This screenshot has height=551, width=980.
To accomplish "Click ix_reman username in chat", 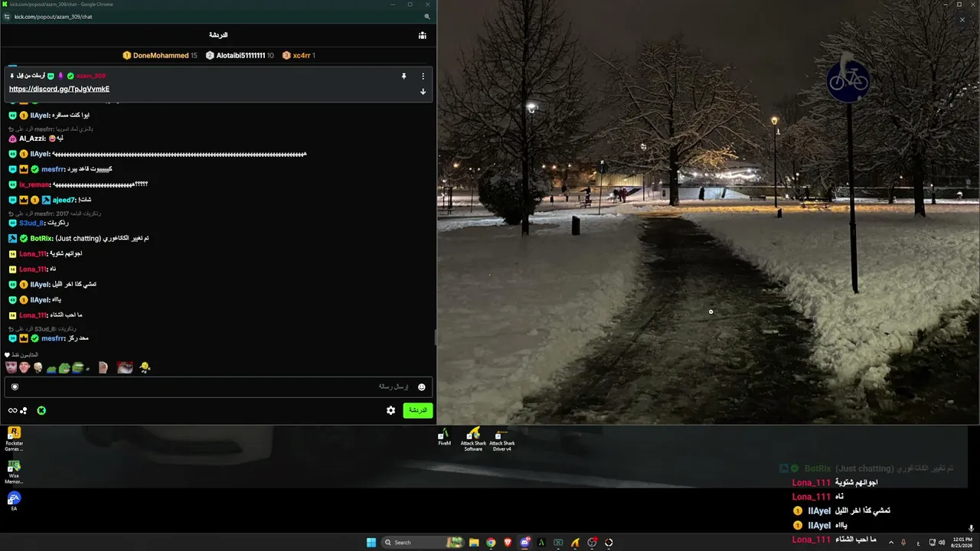I will coord(34,184).
